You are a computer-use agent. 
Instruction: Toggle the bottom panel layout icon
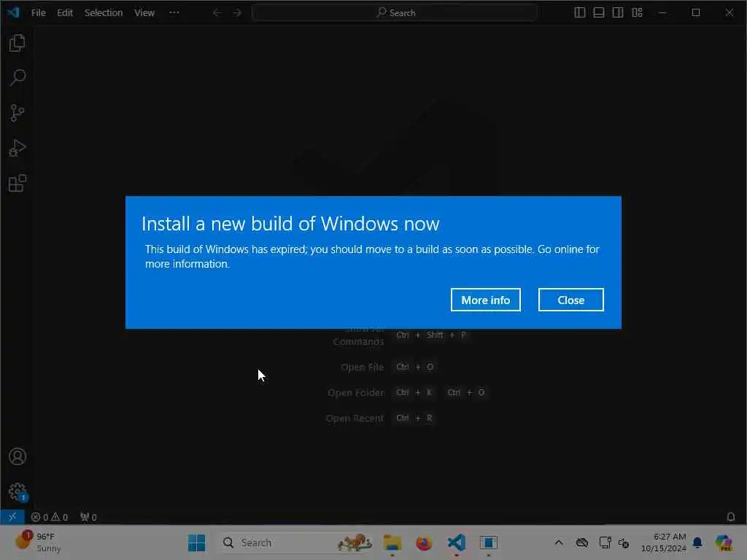(x=599, y=12)
